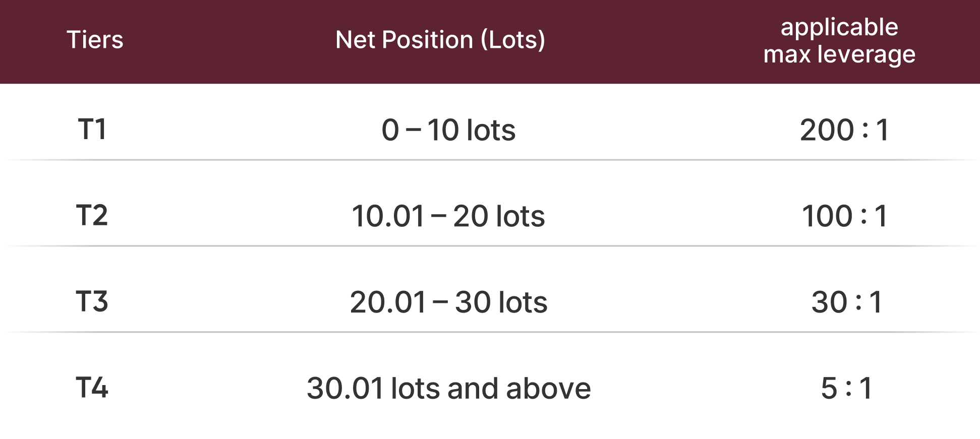Select the T2 tier label
980x439 pixels.
92,216
